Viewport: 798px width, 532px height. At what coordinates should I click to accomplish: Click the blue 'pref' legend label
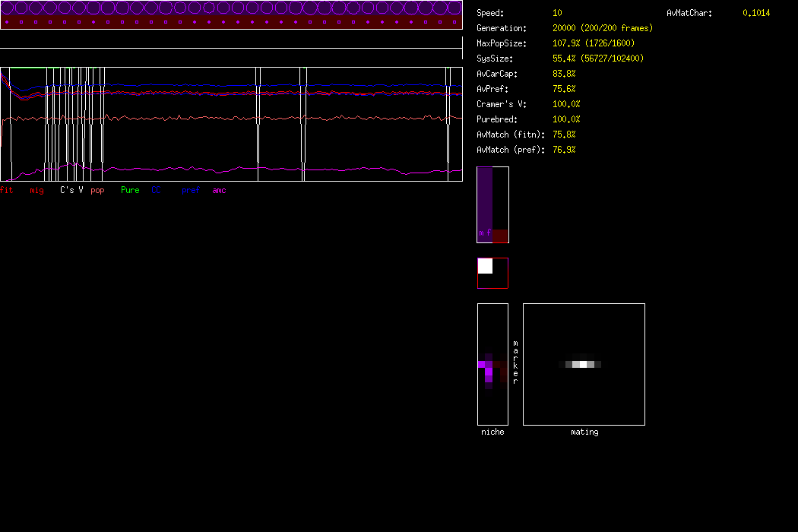(x=190, y=190)
